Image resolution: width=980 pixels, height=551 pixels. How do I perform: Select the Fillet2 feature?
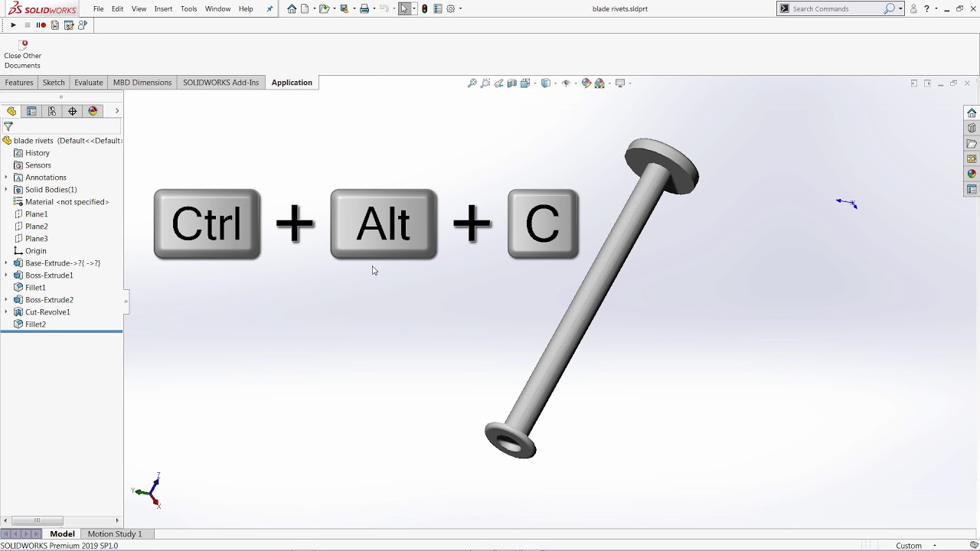[35, 324]
